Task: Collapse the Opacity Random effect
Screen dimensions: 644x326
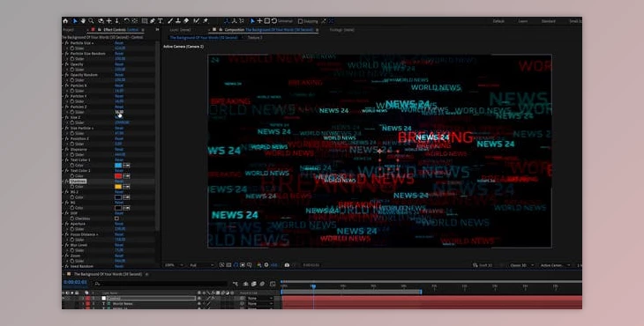Action: tap(64, 75)
